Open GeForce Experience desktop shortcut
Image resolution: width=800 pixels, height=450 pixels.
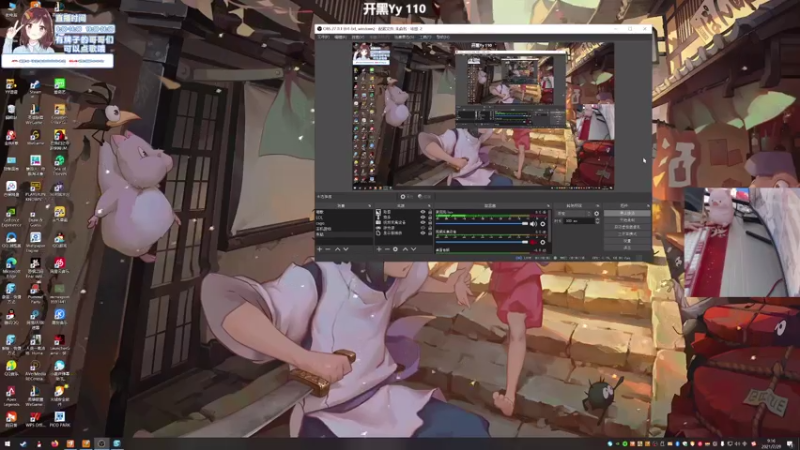[x=11, y=216]
